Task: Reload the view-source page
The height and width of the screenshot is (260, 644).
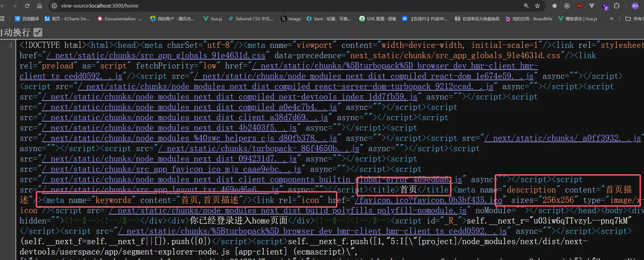Action: coord(27,6)
